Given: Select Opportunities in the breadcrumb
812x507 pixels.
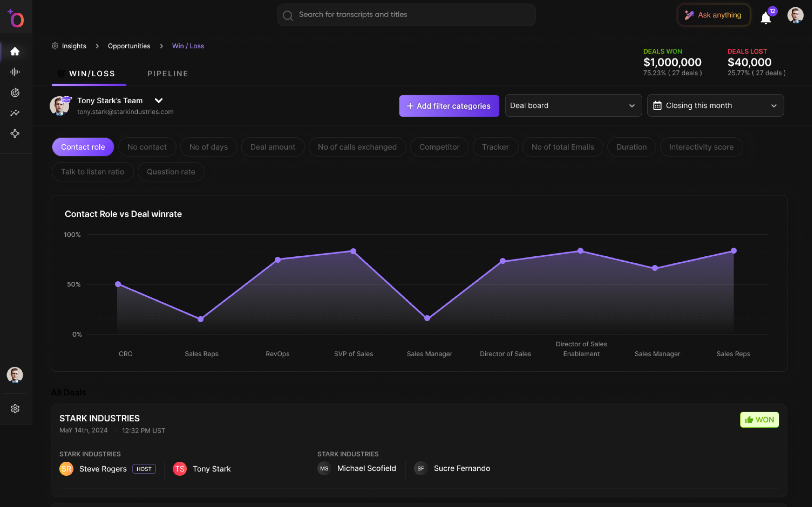Looking at the screenshot, I should click(129, 46).
